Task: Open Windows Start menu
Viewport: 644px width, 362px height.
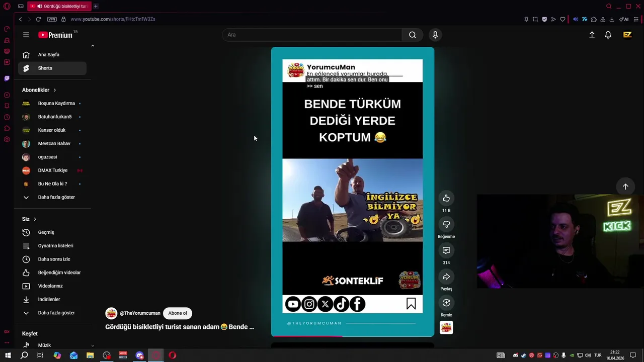Action: click(x=8, y=355)
